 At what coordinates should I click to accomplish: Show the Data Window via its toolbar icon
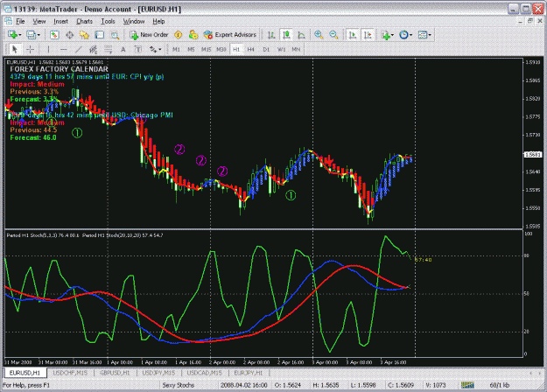tap(69, 34)
